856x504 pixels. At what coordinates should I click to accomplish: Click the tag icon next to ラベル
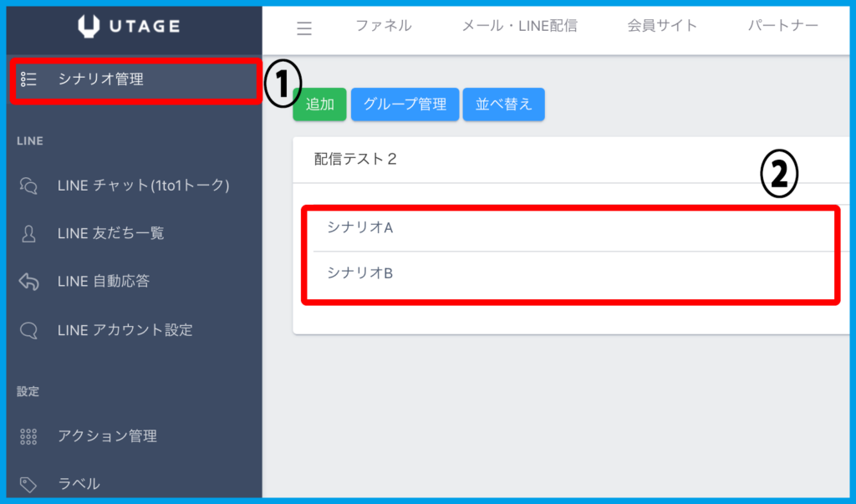[x=28, y=483]
